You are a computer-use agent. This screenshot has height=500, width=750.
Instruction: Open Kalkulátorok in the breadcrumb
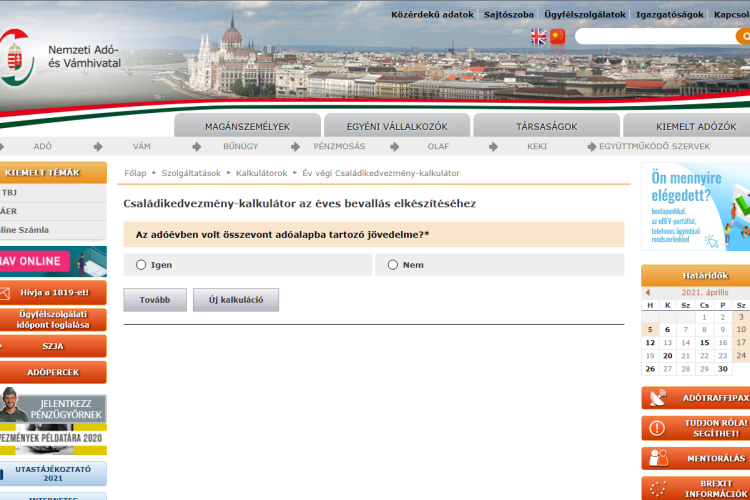point(262,173)
